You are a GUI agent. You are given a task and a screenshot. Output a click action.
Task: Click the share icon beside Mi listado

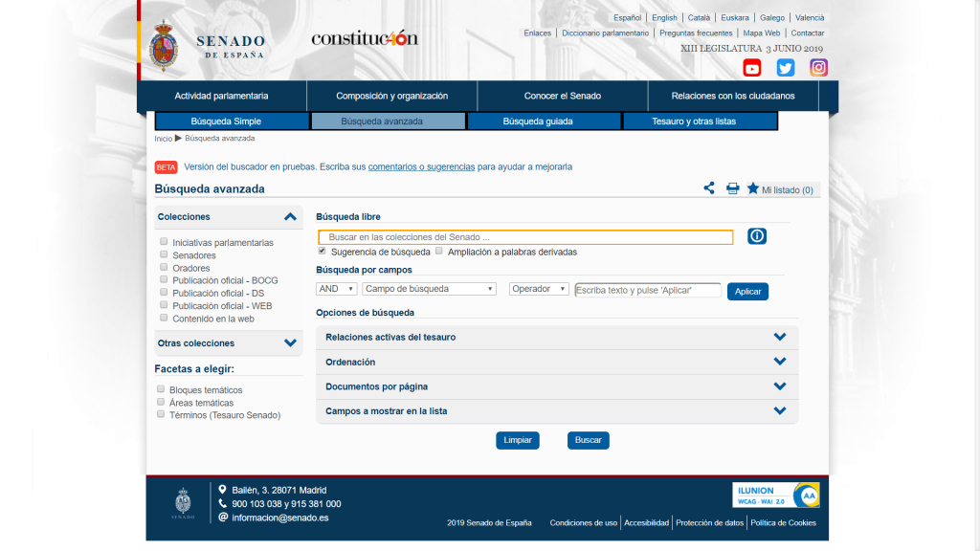tap(709, 188)
